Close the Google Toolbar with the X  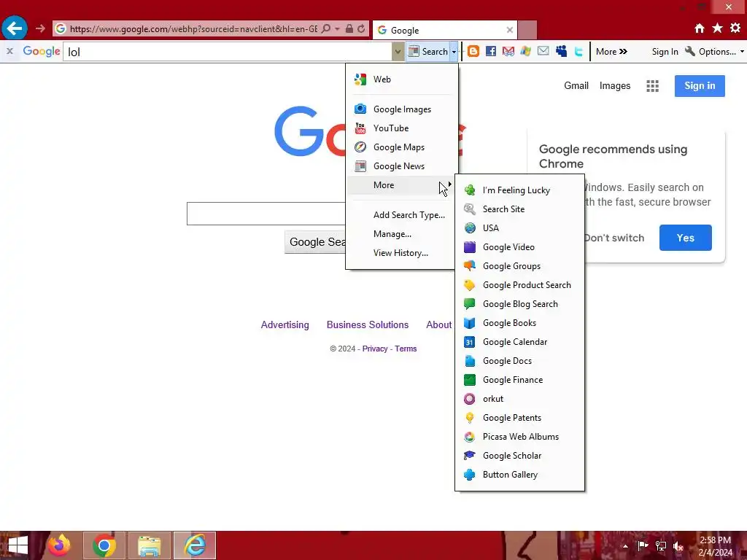click(x=9, y=51)
